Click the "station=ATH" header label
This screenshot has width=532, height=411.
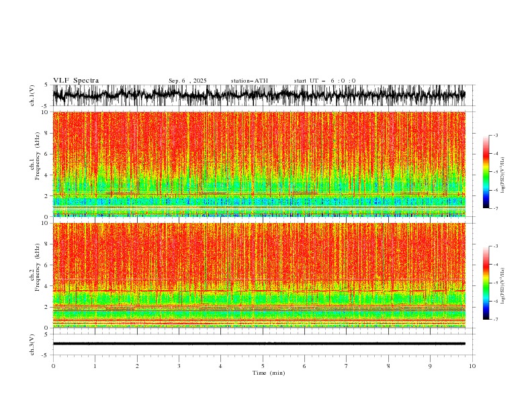pyautogui.click(x=249, y=81)
